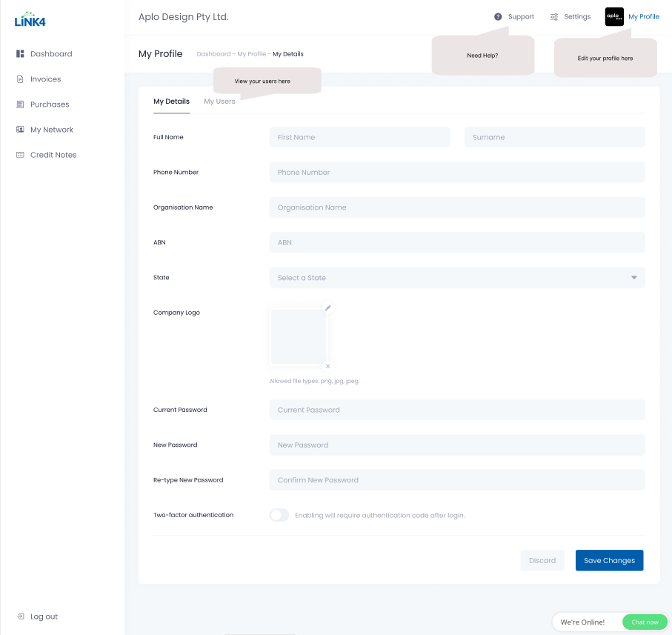Image resolution: width=672 pixels, height=635 pixels.
Task: Remove company logo with X icon
Action: tap(328, 366)
